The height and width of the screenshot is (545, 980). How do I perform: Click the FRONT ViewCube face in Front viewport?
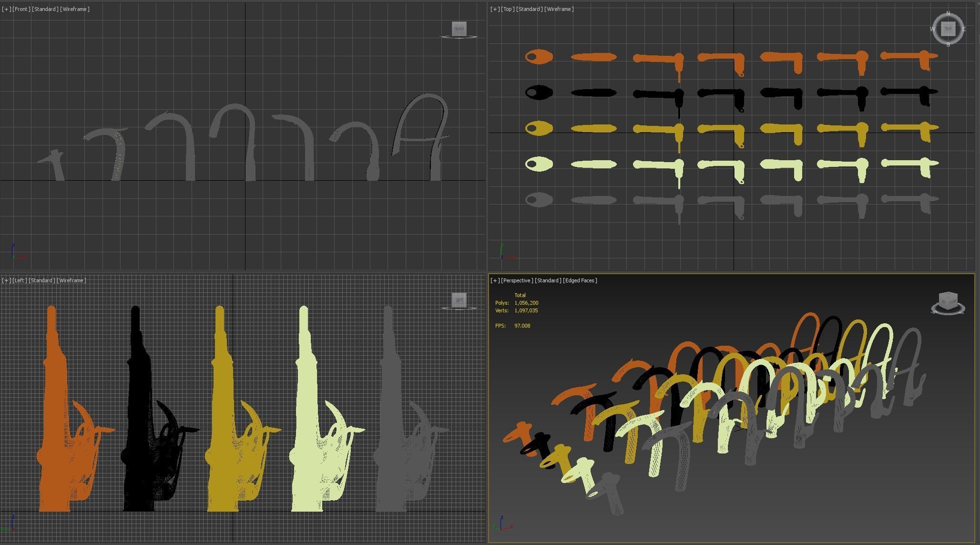pyautogui.click(x=459, y=29)
